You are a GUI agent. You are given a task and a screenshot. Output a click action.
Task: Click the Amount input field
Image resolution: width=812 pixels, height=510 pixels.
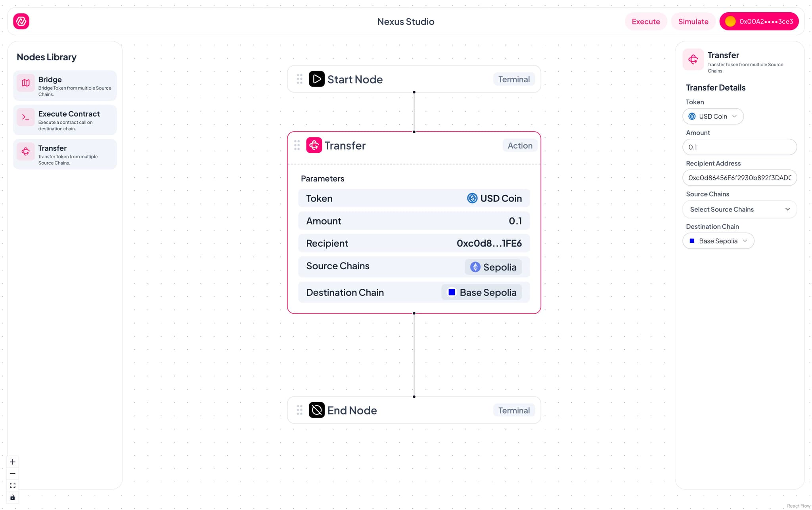pyautogui.click(x=739, y=147)
